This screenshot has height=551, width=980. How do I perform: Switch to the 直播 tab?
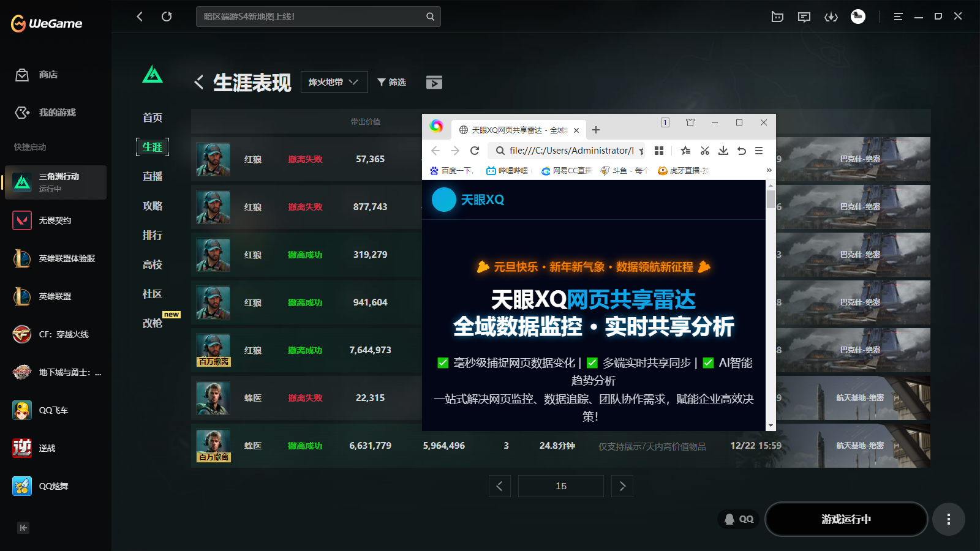(x=152, y=176)
